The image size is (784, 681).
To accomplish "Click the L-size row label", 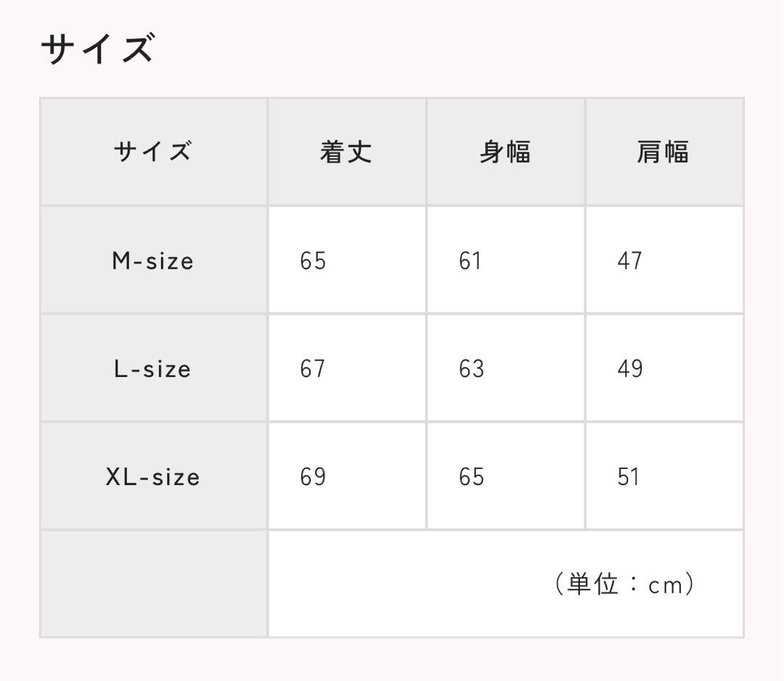I will tap(152, 369).
